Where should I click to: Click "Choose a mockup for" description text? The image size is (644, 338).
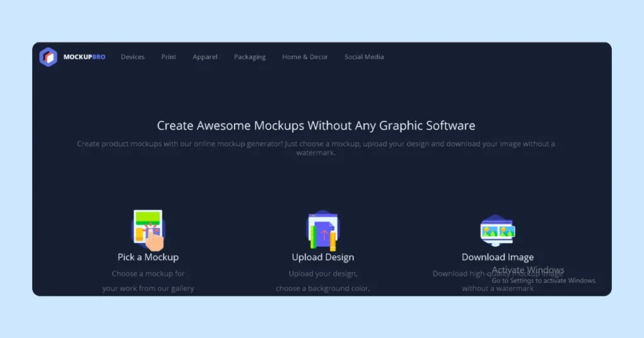(148, 274)
